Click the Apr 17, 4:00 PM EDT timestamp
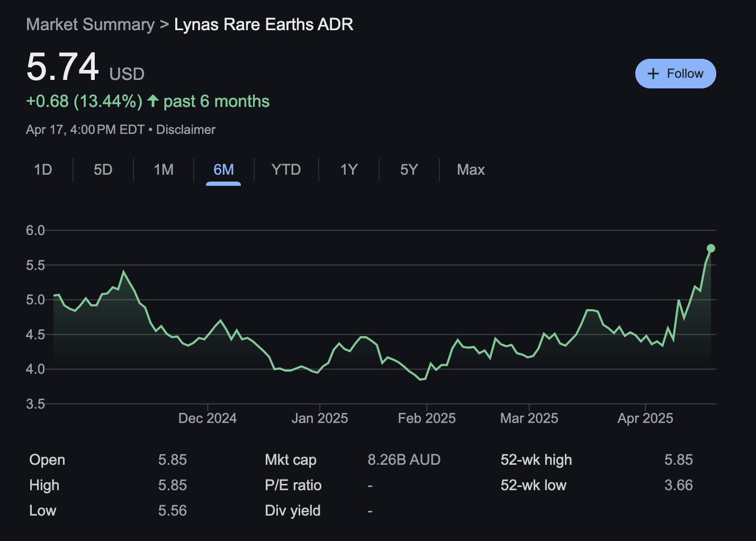Screen dimensions: 756x541 pyautogui.click(x=85, y=130)
